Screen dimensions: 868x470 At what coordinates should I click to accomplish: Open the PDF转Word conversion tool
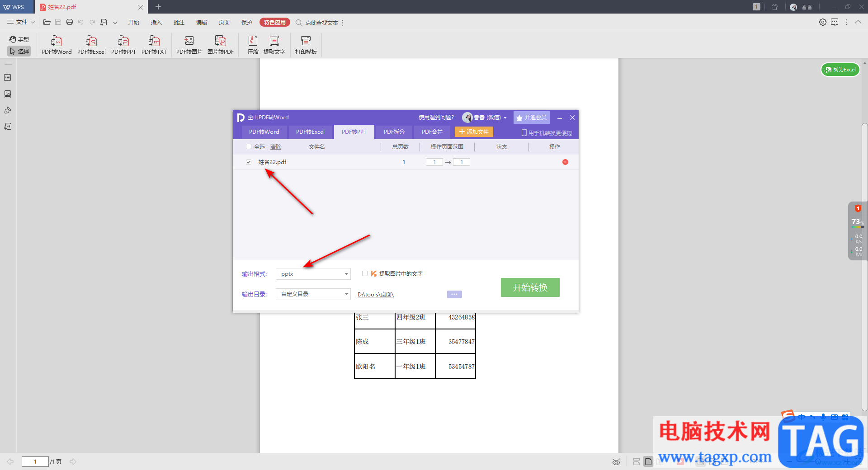57,45
